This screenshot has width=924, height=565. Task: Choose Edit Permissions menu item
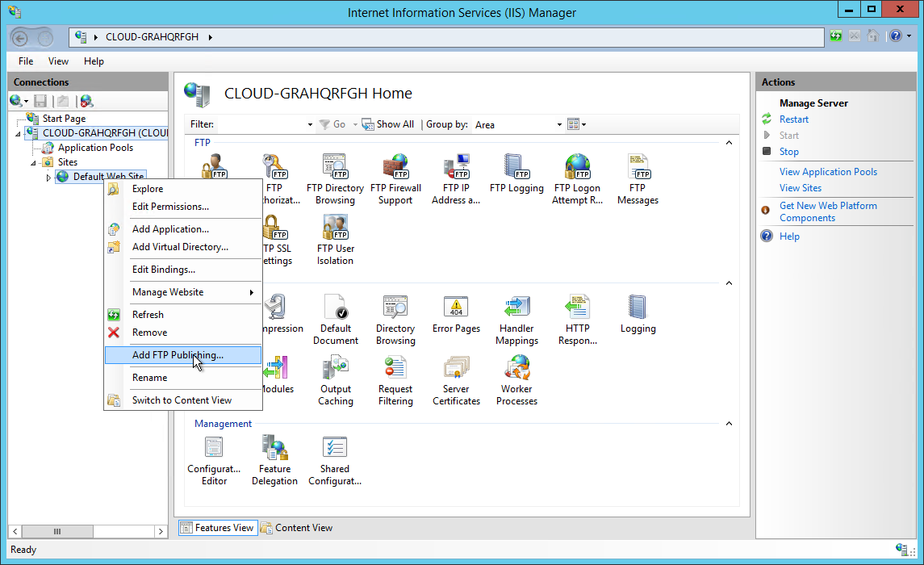pos(183,207)
